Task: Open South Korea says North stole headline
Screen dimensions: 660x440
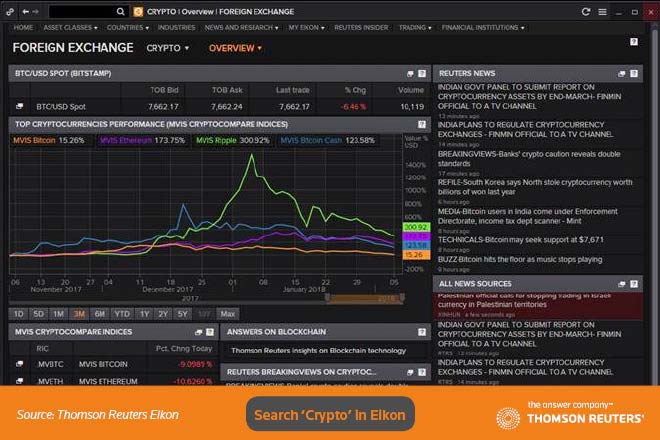Action: point(535,187)
